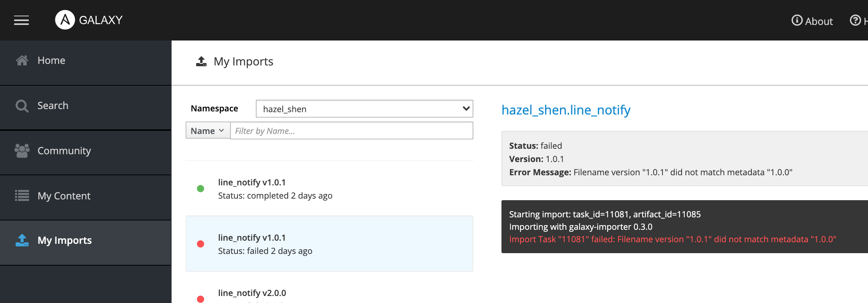
Task: Open the Namespace hazel_shen dropdown
Action: click(x=364, y=109)
